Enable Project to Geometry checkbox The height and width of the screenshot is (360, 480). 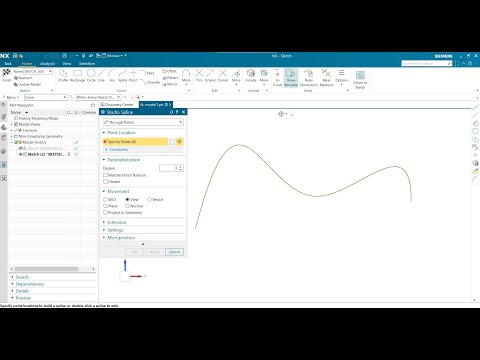pos(105,212)
